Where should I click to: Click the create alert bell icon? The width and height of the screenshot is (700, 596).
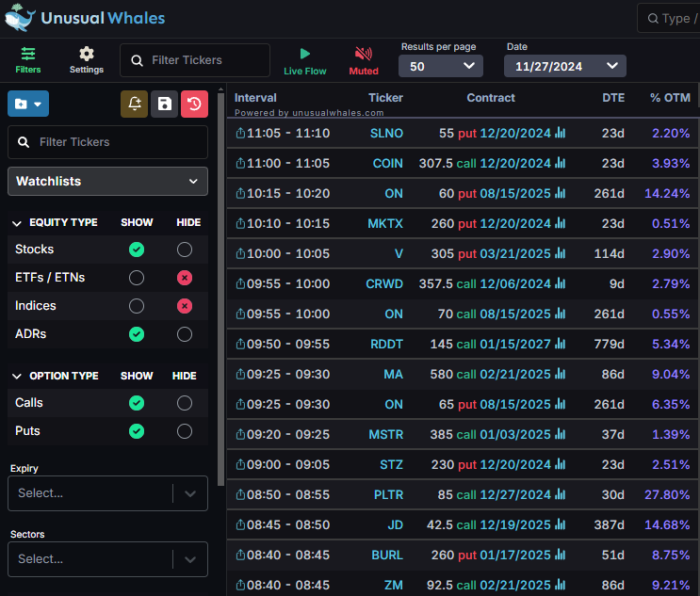click(x=135, y=104)
